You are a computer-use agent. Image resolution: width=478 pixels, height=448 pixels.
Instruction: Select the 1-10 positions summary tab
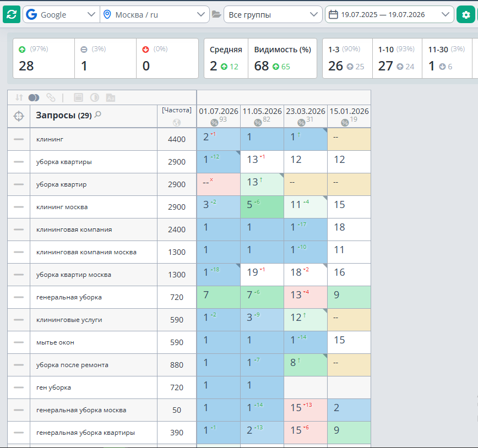397,58
